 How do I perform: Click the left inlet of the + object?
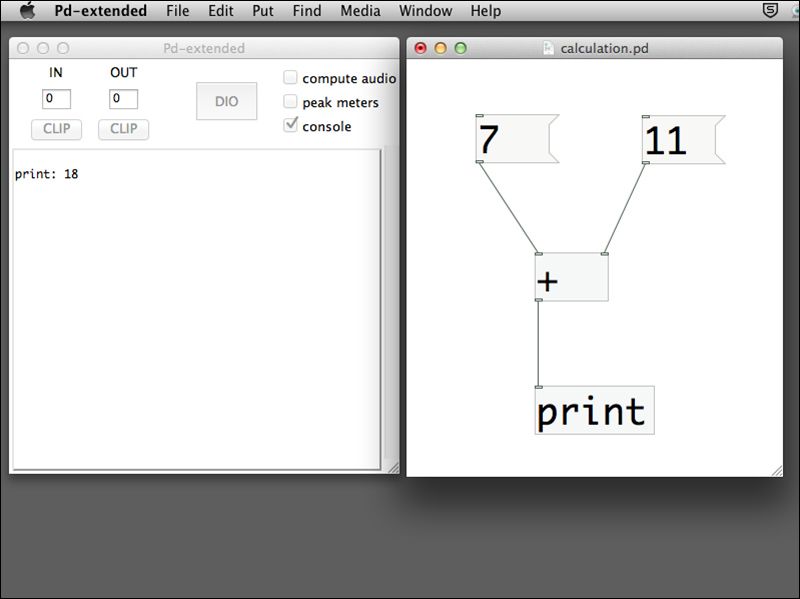[539, 254]
